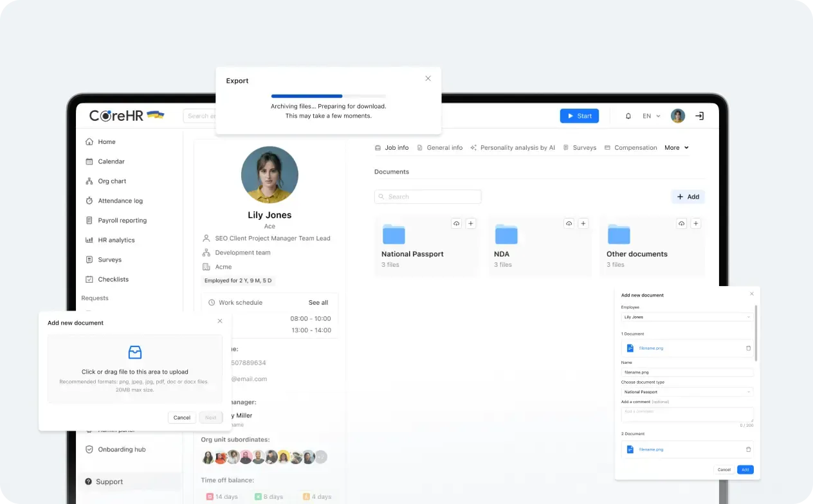Click plus icon on NDA folder
The image size is (813, 504).
(x=583, y=224)
